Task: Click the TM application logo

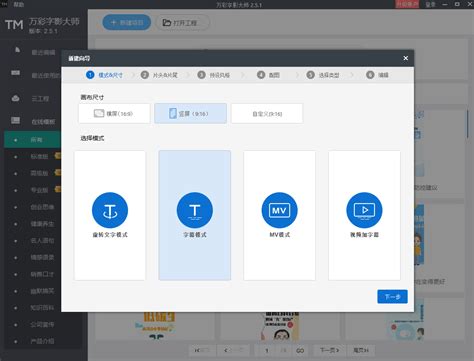Action: pyautogui.click(x=14, y=25)
